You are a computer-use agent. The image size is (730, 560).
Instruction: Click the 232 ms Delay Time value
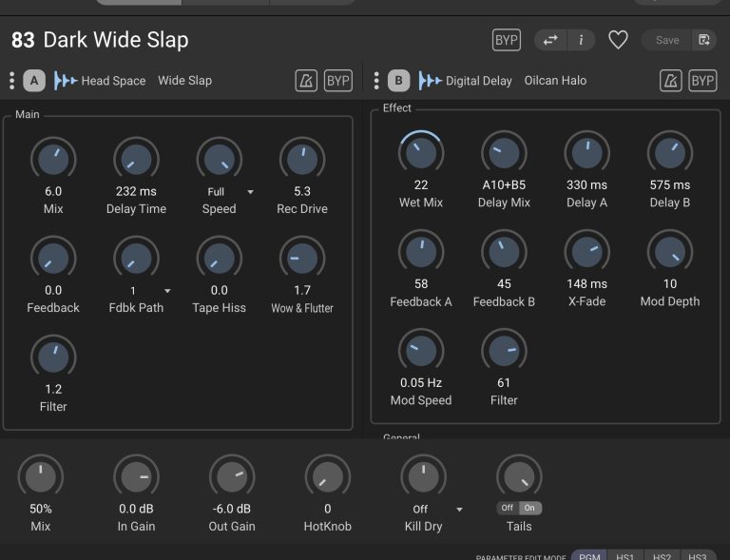(136, 191)
